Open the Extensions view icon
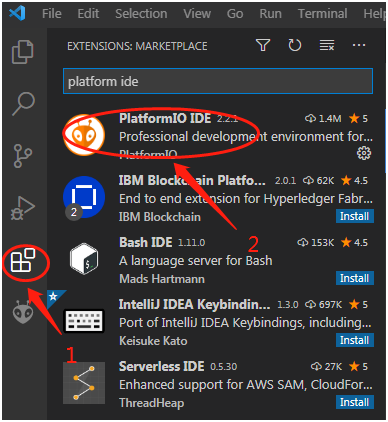The image size is (388, 422). [23, 260]
